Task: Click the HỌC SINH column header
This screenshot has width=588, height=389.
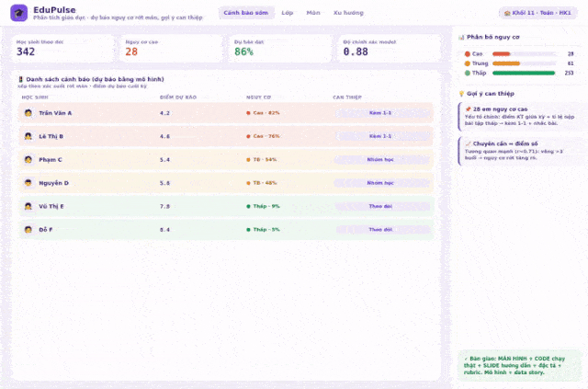Action: tap(35, 97)
